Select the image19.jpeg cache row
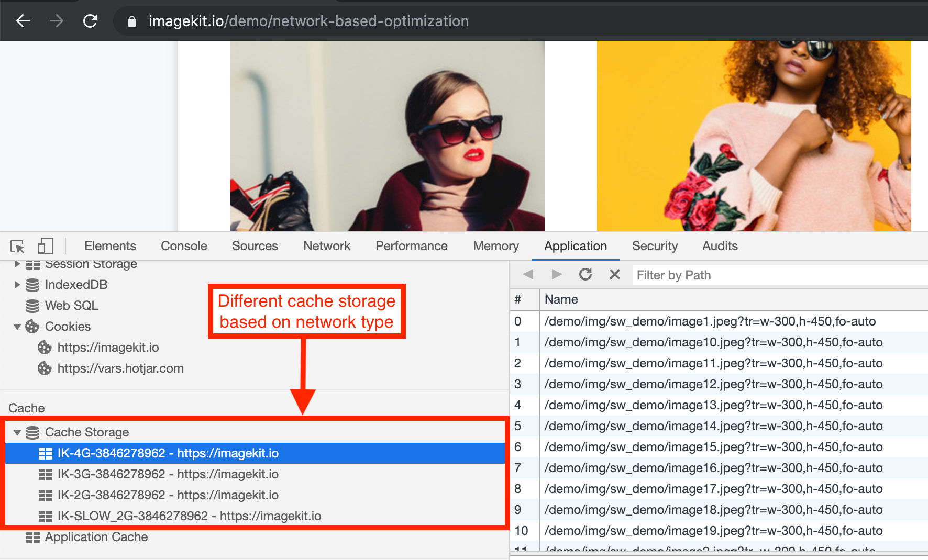This screenshot has height=560, width=928. (x=719, y=531)
